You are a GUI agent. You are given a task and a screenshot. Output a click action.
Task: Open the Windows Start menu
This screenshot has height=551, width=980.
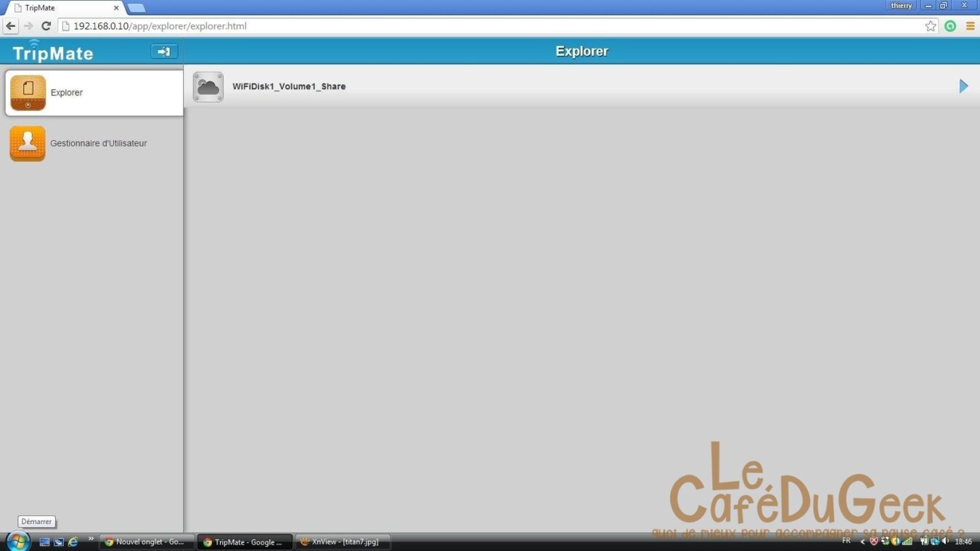pyautogui.click(x=17, y=541)
